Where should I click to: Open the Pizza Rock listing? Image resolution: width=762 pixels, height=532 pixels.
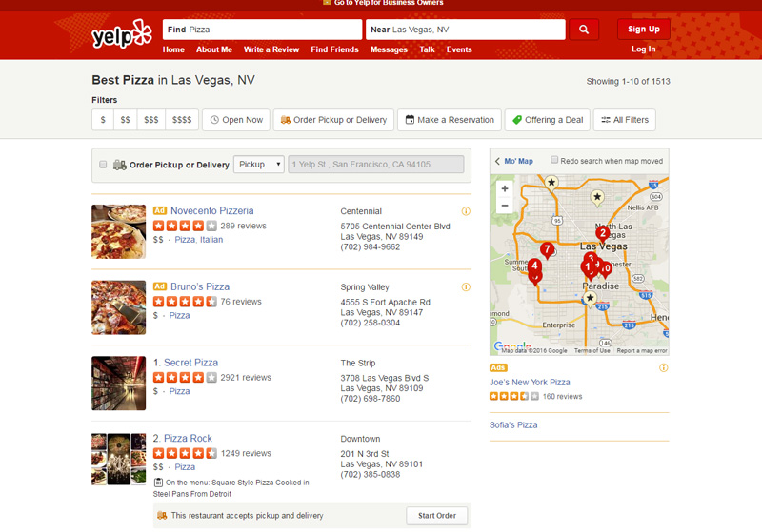pos(188,439)
